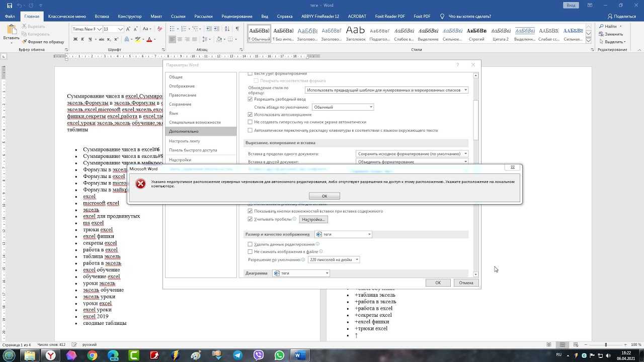Click the options dialog vertical scrollbar
Screen dimensions: 644x362
tap(475, 174)
